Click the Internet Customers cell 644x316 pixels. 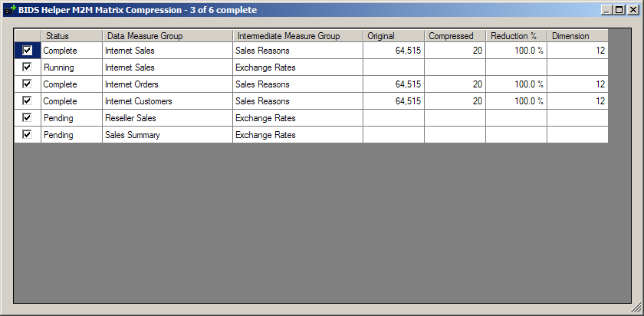pos(167,101)
